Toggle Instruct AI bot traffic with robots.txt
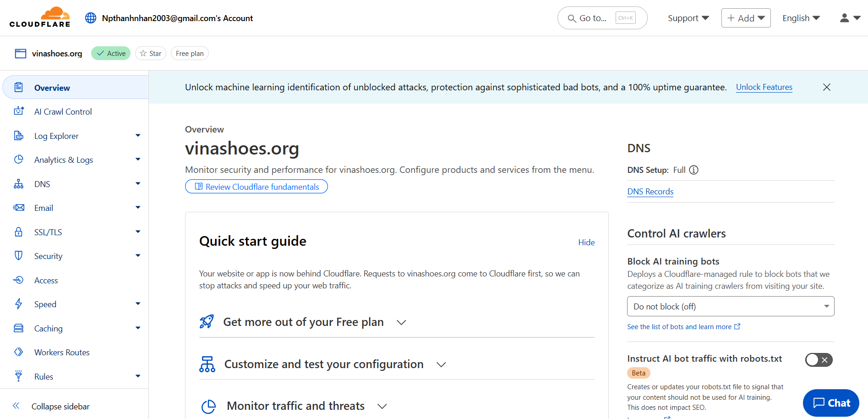 tap(819, 360)
